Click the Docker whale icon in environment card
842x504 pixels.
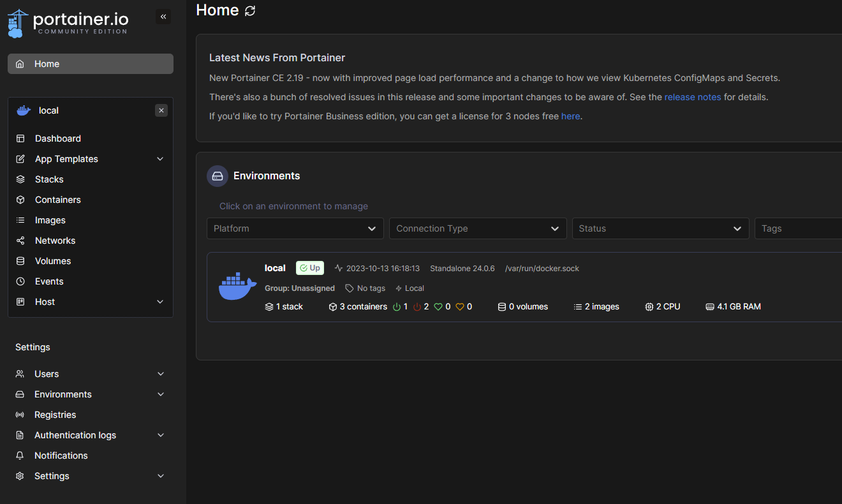[x=237, y=286]
